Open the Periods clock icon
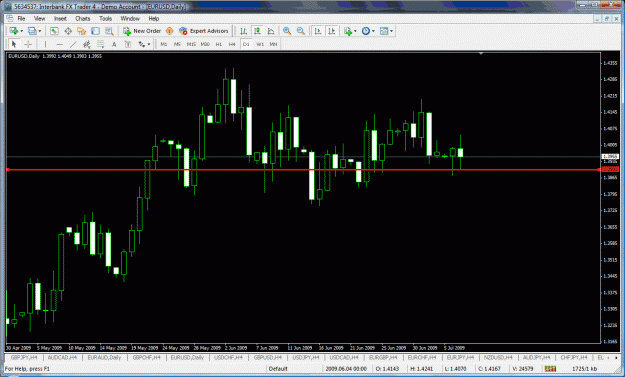This screenshot has height=377, width=625. [366, 31]
